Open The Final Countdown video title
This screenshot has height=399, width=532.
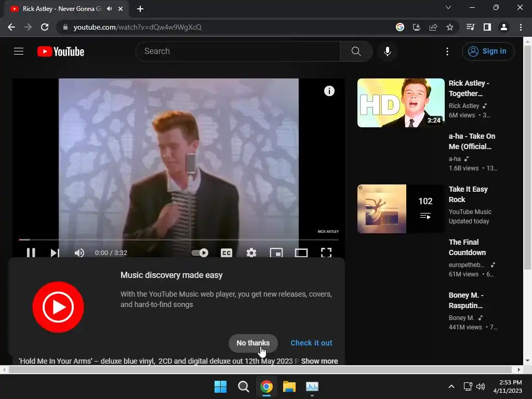(467, 247)
